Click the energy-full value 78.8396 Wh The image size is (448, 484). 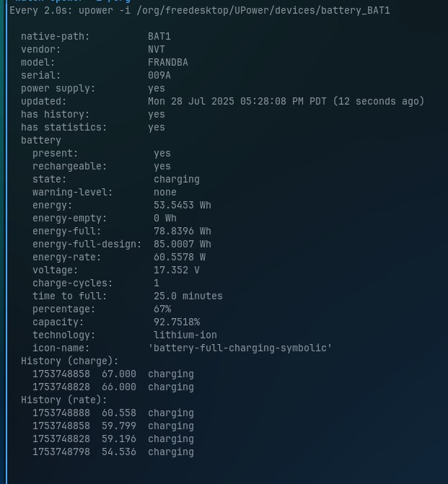pos(183,232)
